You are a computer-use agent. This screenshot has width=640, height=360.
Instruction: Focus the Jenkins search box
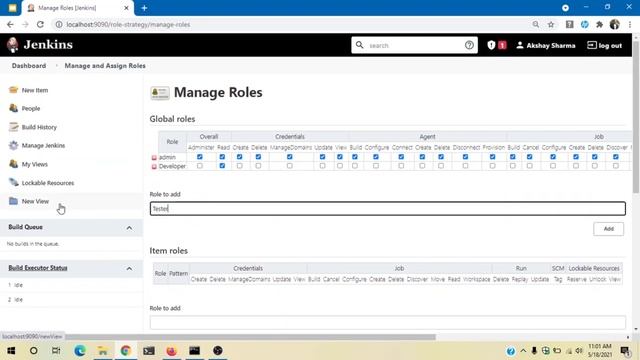414,45
